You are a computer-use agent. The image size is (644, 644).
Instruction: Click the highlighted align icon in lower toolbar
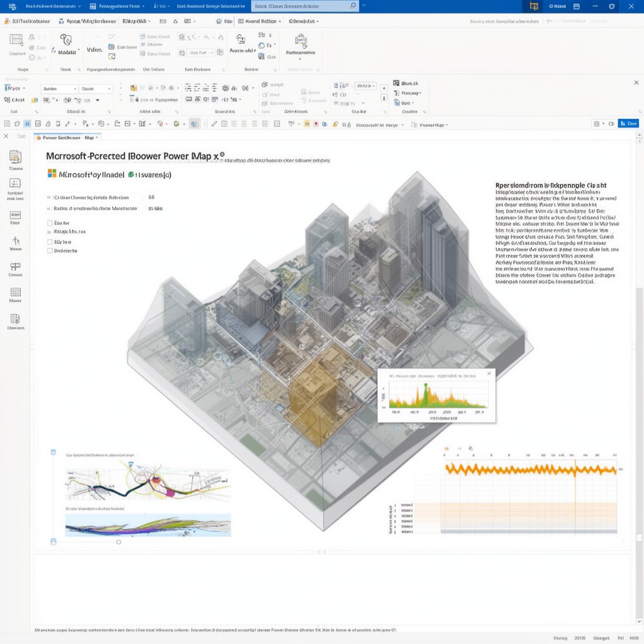click(x=194, y=124)
